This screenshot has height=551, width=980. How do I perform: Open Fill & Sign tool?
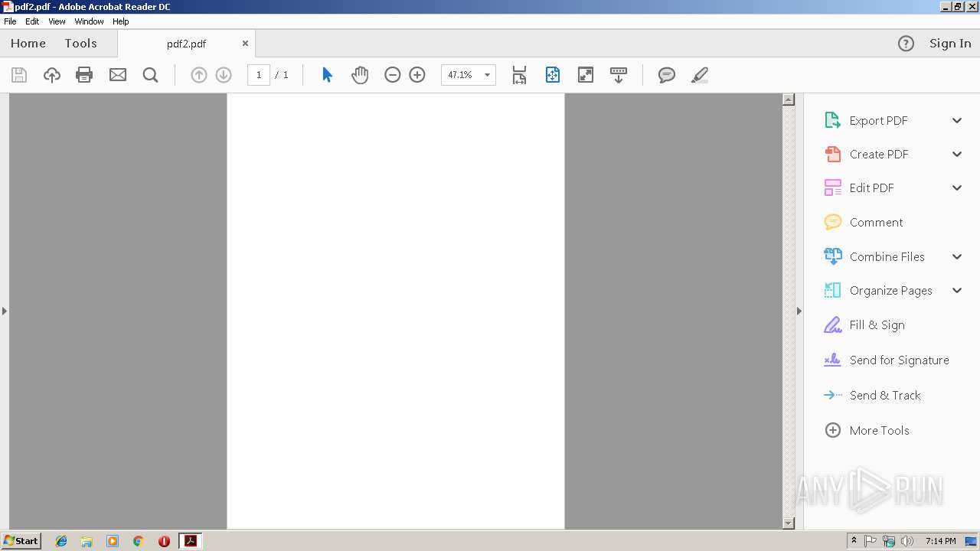(877, 324)
